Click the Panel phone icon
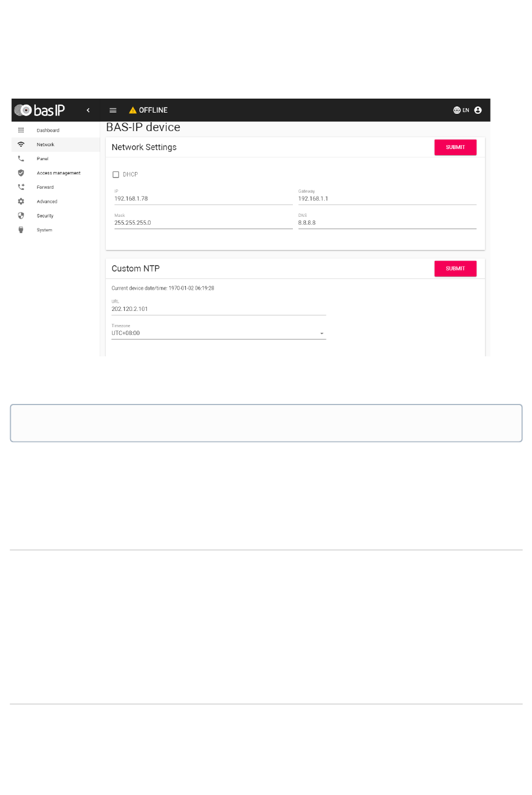This screenshot has width=532, height=795. 21,159
